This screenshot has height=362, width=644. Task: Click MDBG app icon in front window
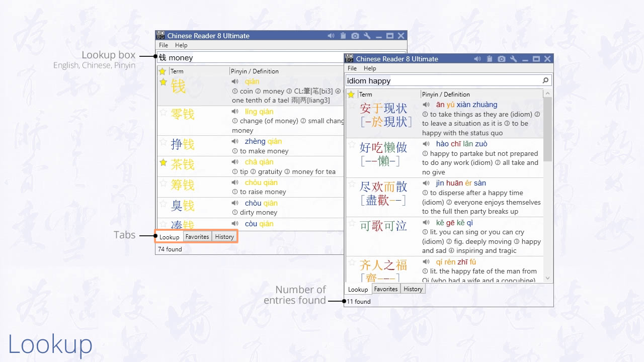350,59
